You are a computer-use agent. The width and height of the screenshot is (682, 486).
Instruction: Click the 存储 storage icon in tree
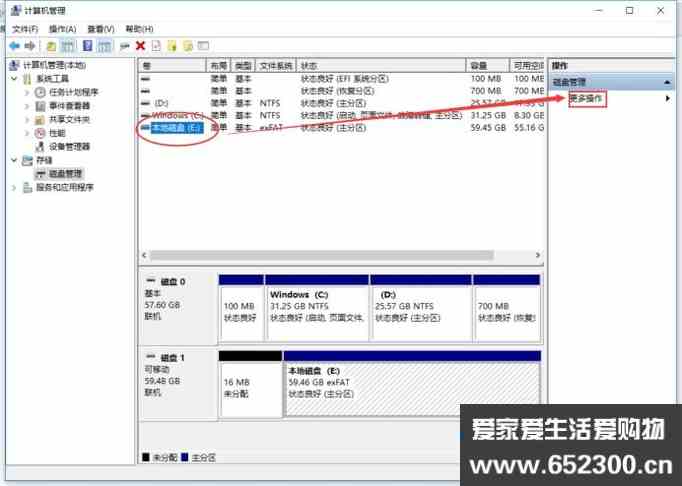point(27,161)
